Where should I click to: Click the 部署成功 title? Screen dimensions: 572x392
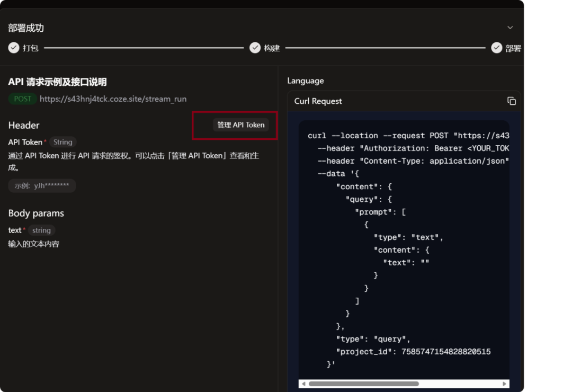pos(26,28)
